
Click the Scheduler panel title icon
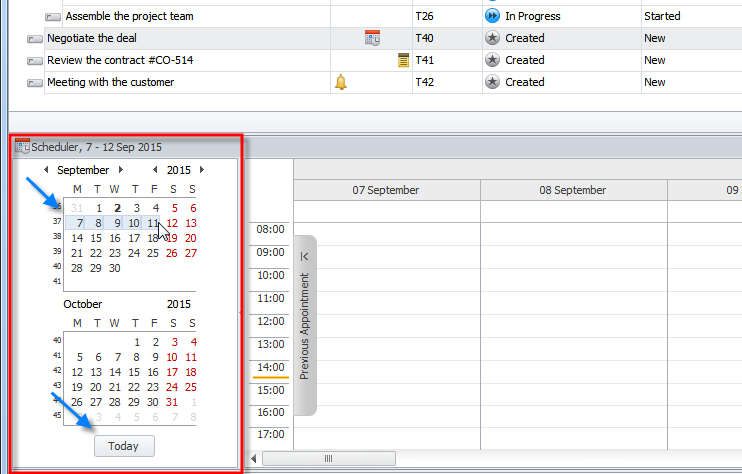tap(22, 147)
